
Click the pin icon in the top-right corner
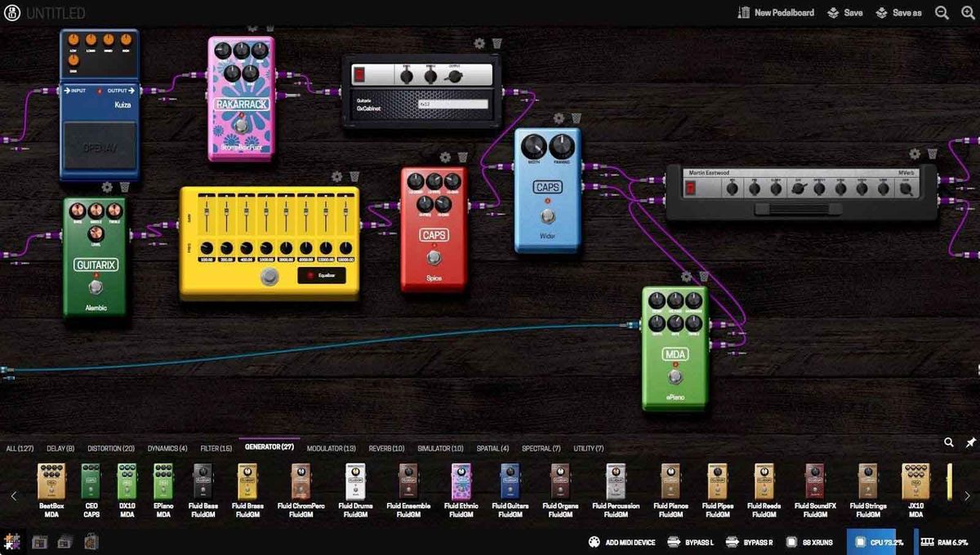[x=971, y=441]
